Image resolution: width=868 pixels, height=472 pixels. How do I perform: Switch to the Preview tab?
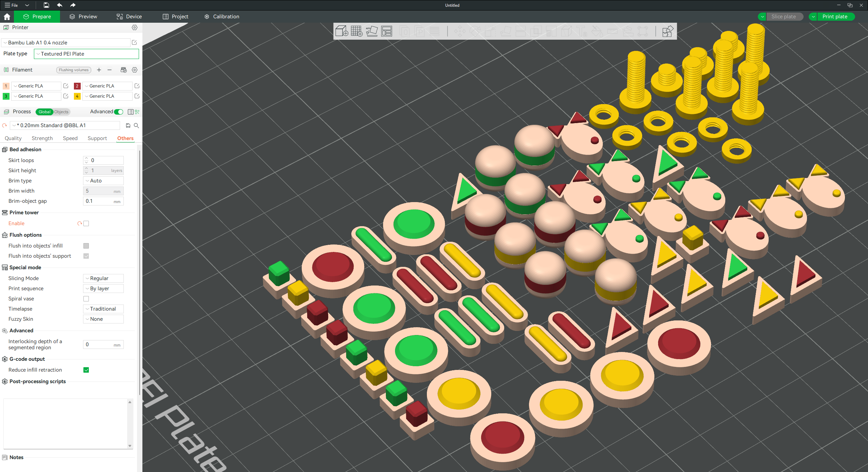[x=83, y=17]
